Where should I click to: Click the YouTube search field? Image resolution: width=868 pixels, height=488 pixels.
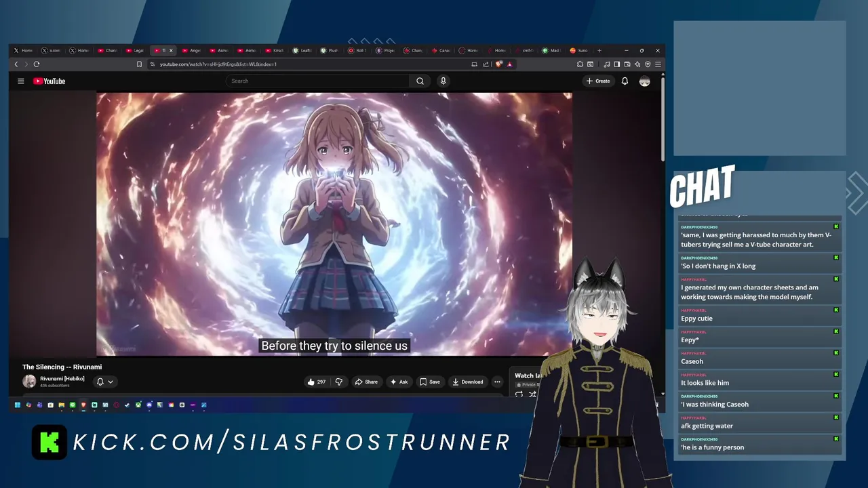click(x=317, y=81)
